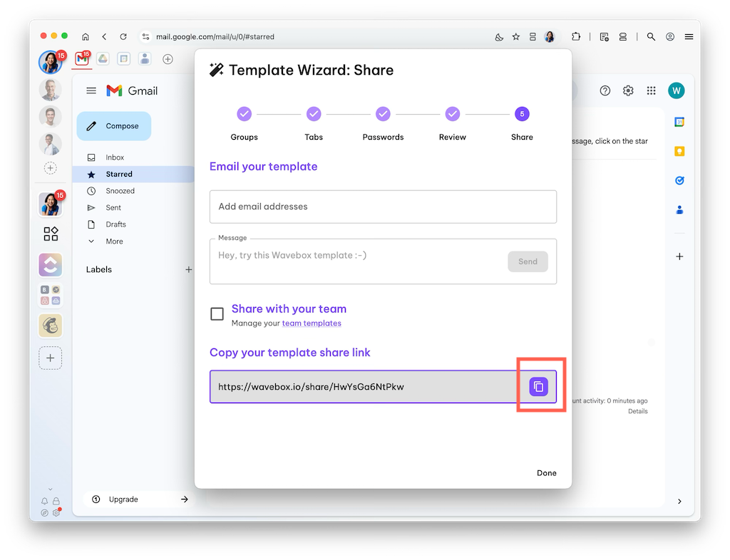The width and height of the screenshot is (730, 560).
Task: Select top profile avatar with badge
Action: click(51, 62)
